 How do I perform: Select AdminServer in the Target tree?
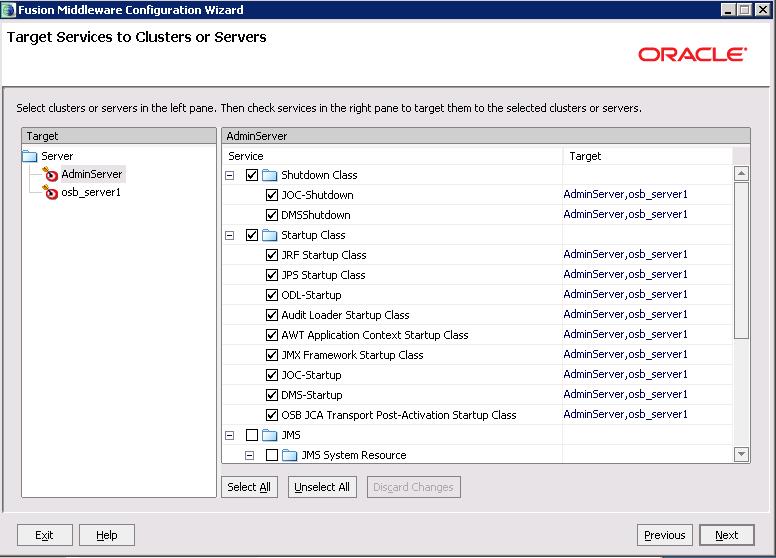pos(92,174)
